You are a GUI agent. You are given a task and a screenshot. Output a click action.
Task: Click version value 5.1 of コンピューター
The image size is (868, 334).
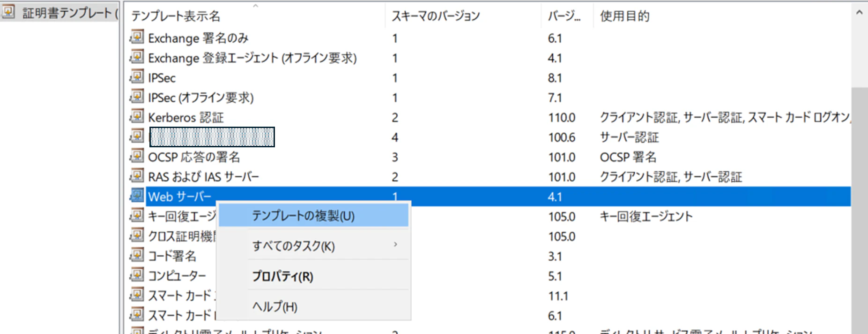pos(555,276)
